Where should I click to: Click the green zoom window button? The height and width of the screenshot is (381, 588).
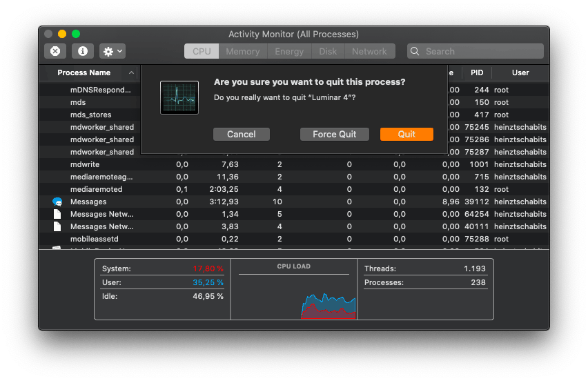[76, 34]
